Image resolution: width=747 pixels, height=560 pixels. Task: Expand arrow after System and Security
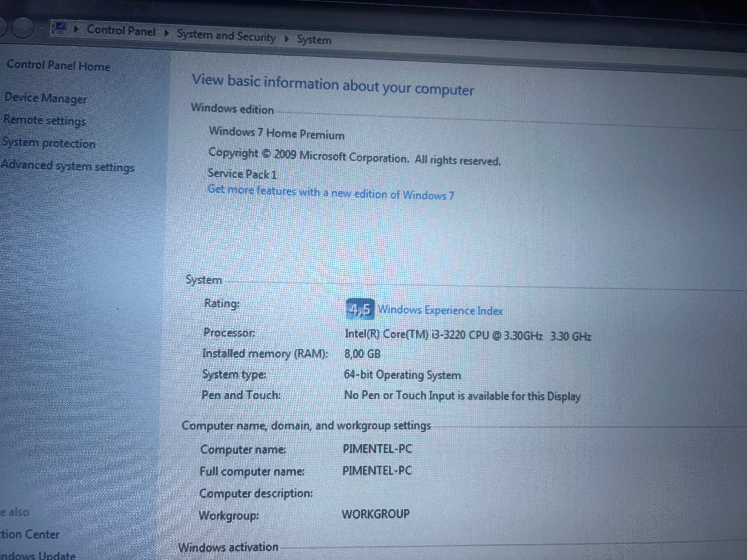pos(287,39)
